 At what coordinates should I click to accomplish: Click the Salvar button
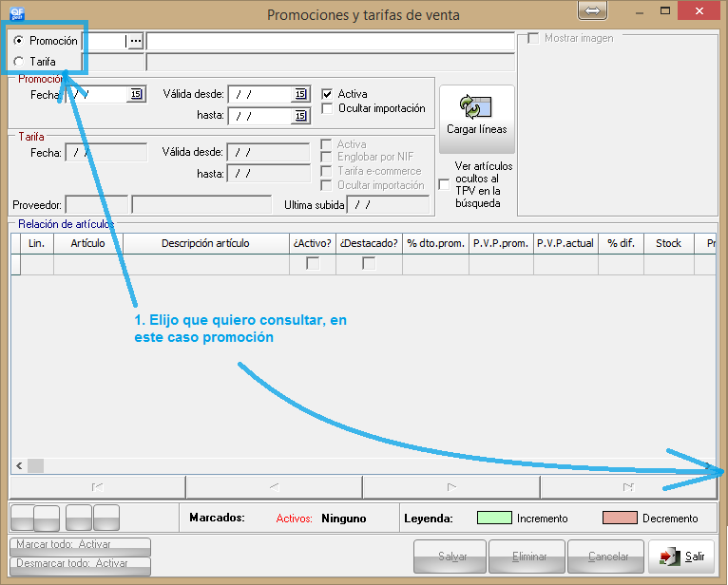click(x=450, y=557)
